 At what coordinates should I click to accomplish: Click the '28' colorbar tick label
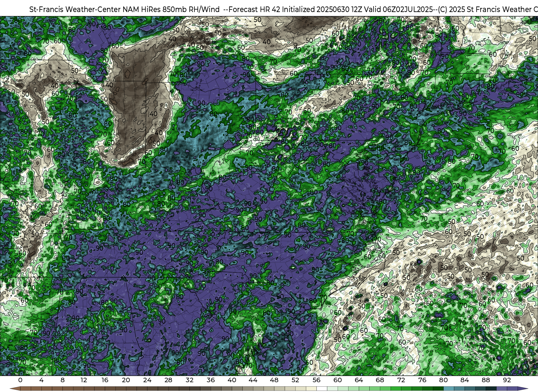click(x=168, y=380)
